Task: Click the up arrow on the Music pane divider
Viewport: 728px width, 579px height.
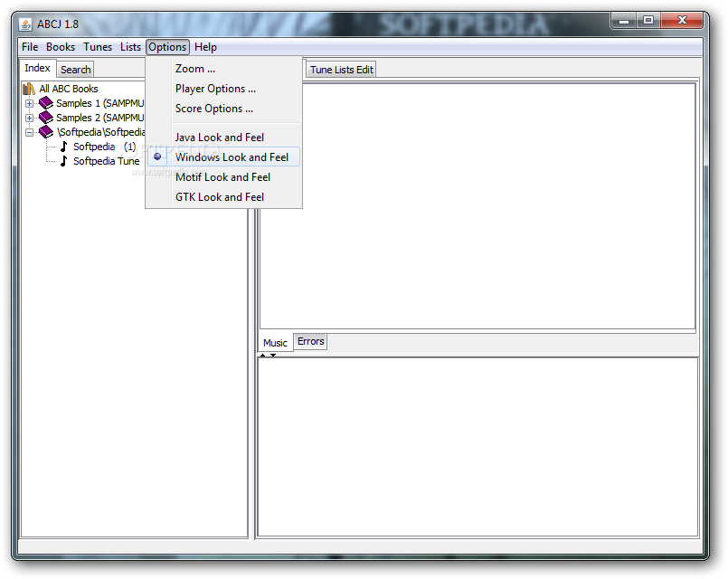Action: point(263,356)
